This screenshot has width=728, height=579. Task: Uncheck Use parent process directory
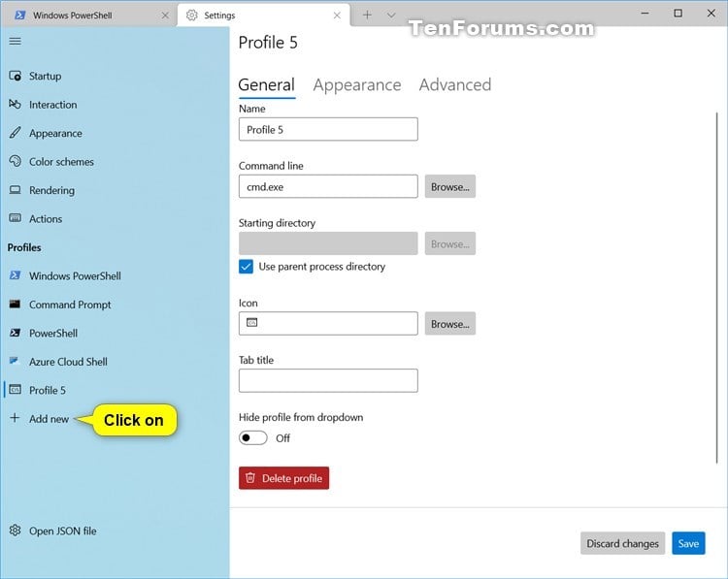247,267
